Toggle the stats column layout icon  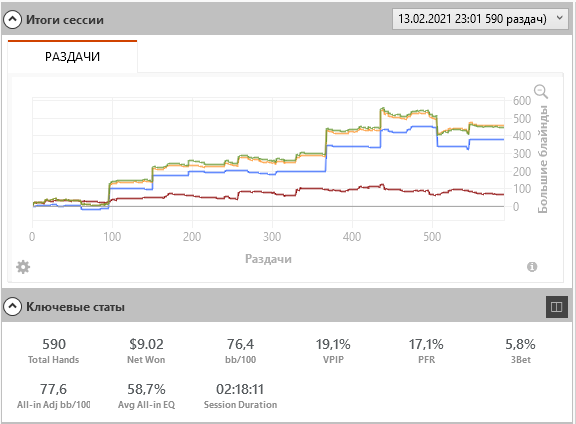(557, 306)
